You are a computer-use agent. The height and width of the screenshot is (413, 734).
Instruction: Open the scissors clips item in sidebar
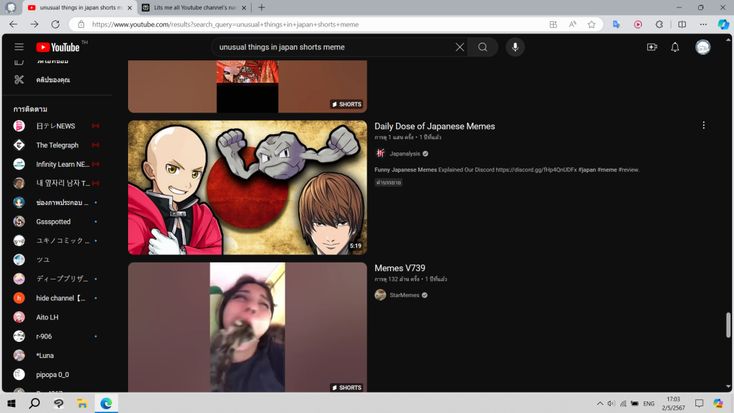(x=57, y=80)
